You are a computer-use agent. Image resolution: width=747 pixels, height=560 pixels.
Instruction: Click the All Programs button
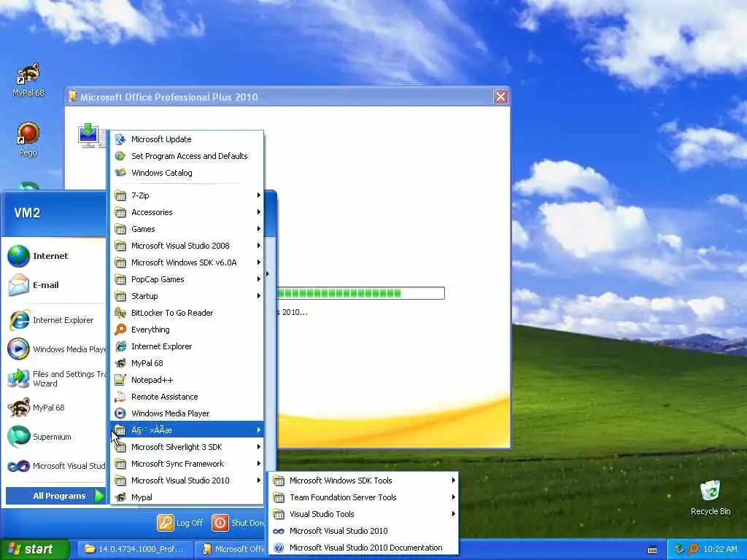click(55, 496)
